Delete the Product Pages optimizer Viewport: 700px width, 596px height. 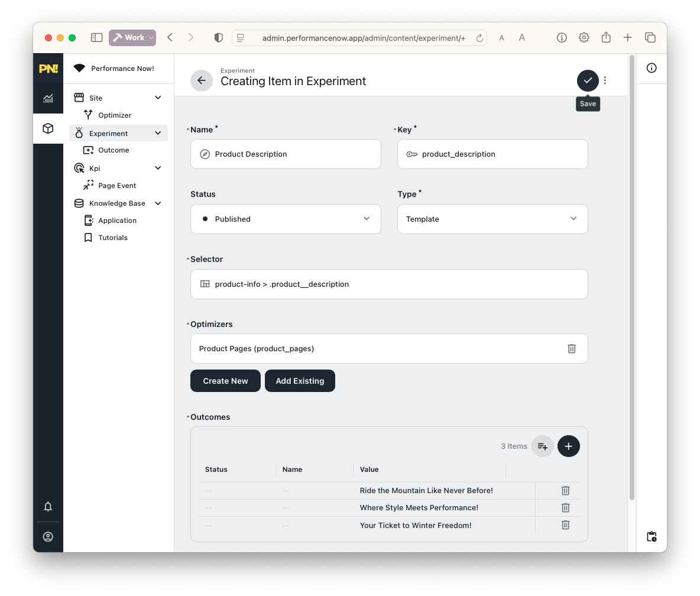coord(572,349)
